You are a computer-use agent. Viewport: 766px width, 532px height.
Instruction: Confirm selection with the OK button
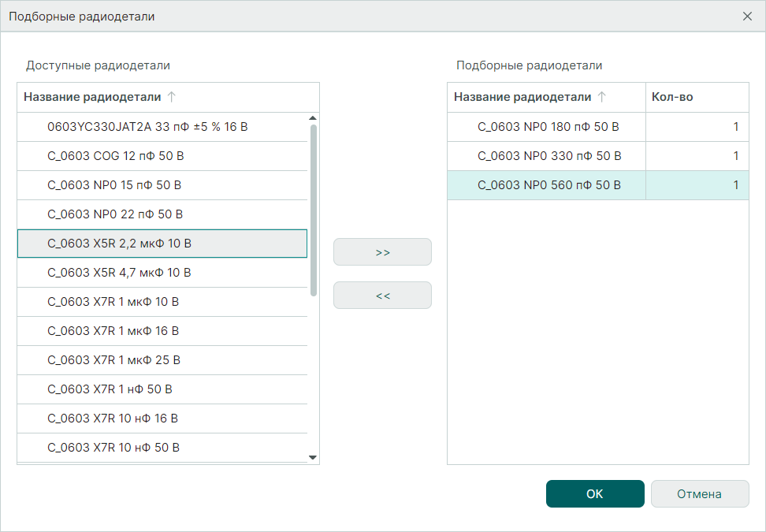click(x=595, y=494)
